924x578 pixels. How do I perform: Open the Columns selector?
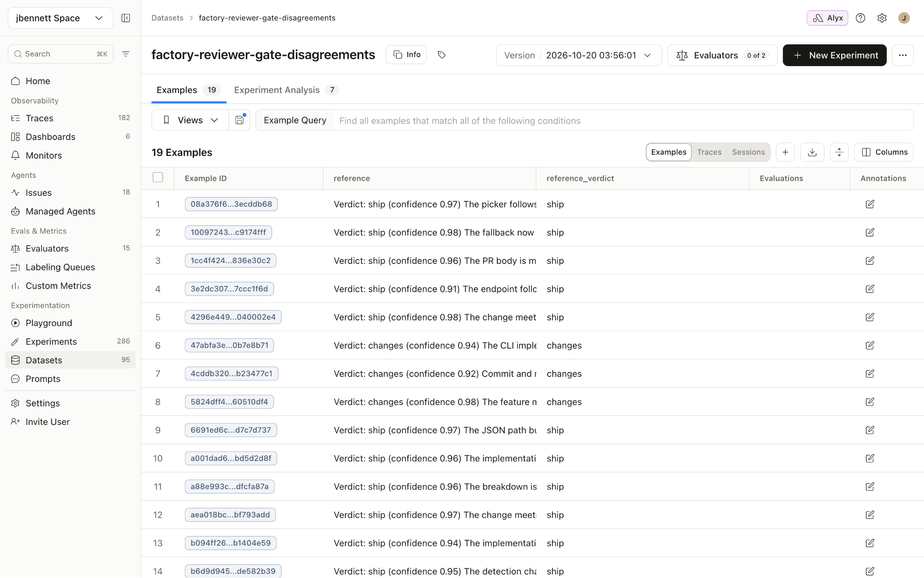884,152
